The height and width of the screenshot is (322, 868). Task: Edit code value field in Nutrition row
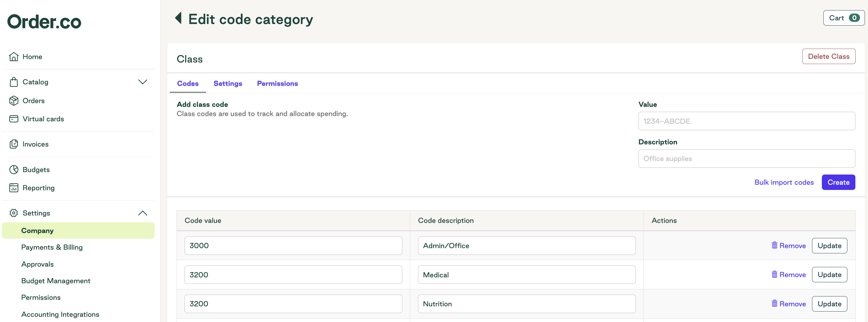(293, 304)
